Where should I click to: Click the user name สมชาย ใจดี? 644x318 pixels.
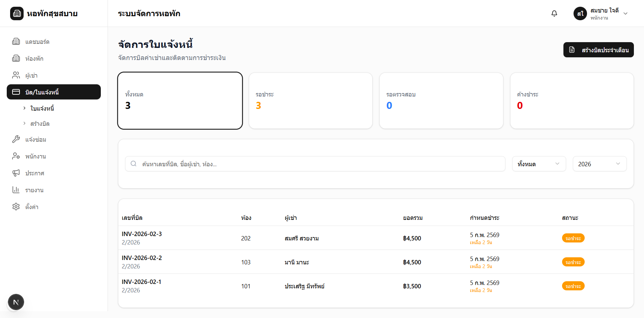point(605,10)
